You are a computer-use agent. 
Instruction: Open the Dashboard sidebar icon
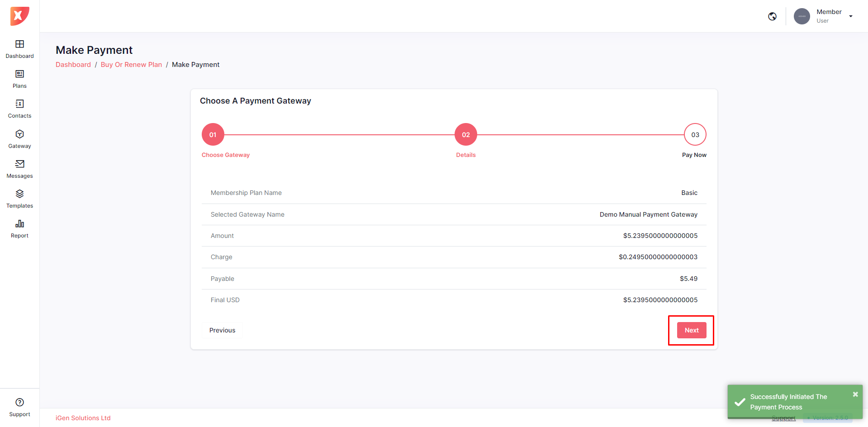19,44
